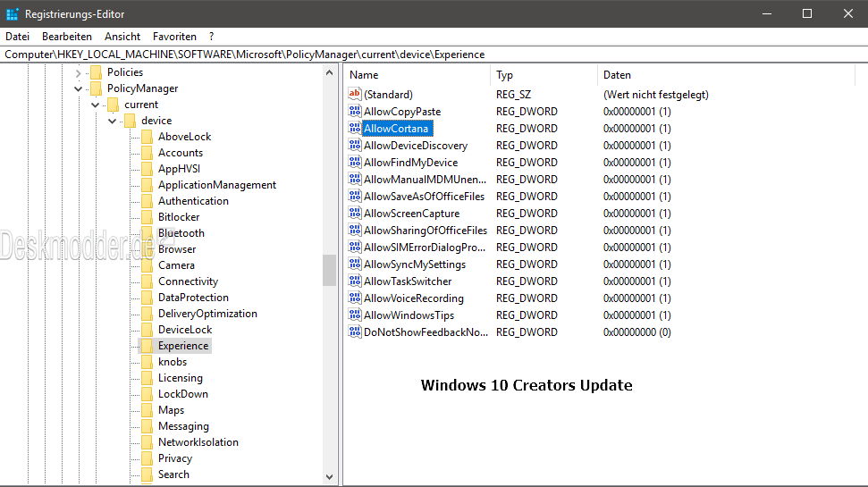Click the registry path address bar
The height and width of the screenshot is (487, 868).
pos(434,55)
